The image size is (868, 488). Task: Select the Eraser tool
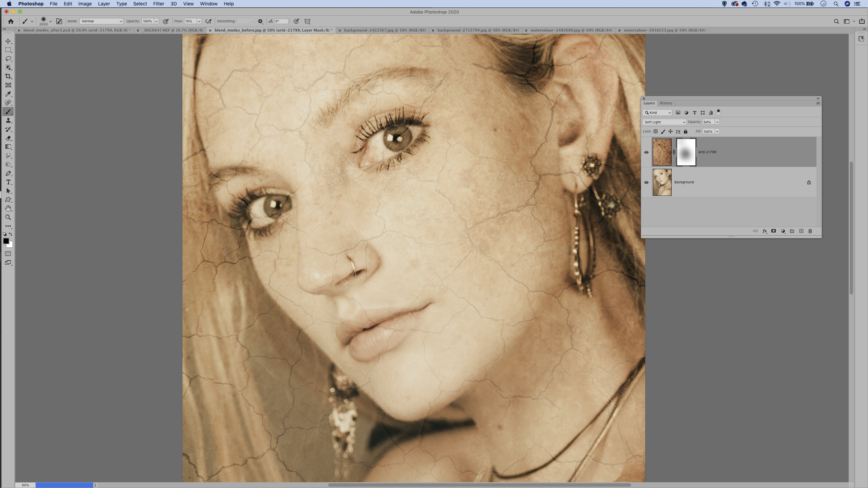click(x=8, y=138)
